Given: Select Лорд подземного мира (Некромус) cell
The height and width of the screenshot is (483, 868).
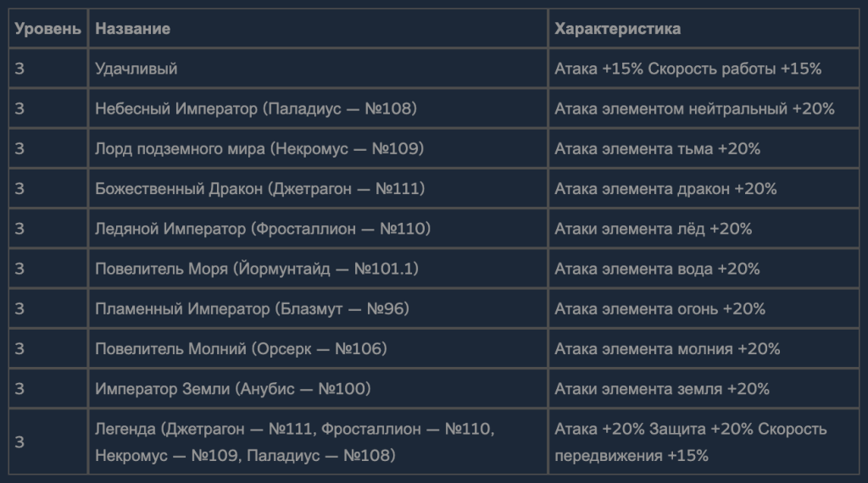Looking at the screenshot, I should click(318, 148).
